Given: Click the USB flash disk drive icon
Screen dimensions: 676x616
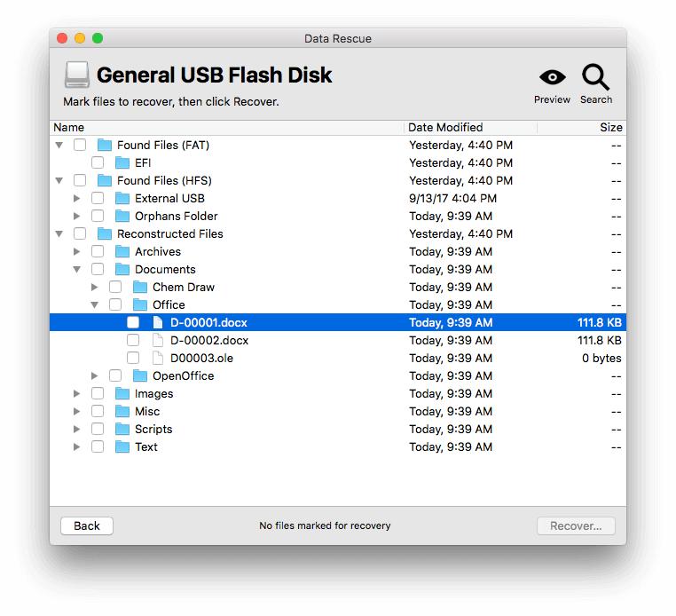Looking at the screenshot, I should click(76, 75).
